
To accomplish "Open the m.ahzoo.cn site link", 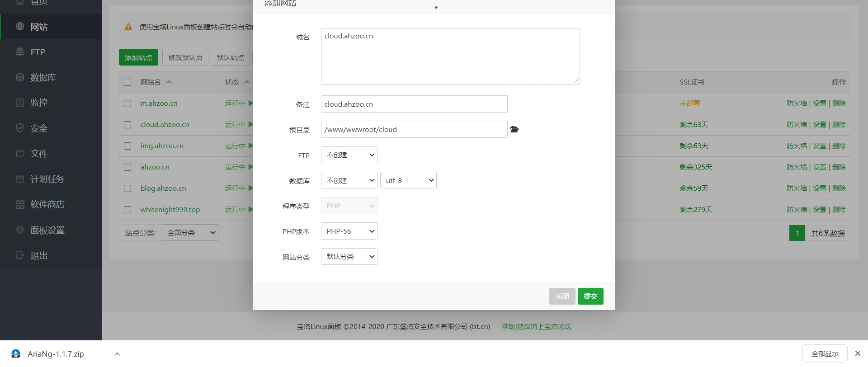I will (159, 104).
